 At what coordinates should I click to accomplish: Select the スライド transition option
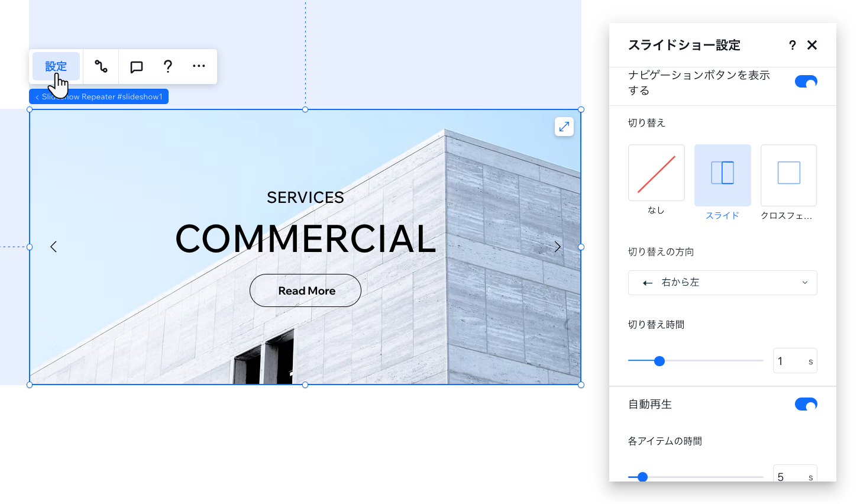point(722,175)
